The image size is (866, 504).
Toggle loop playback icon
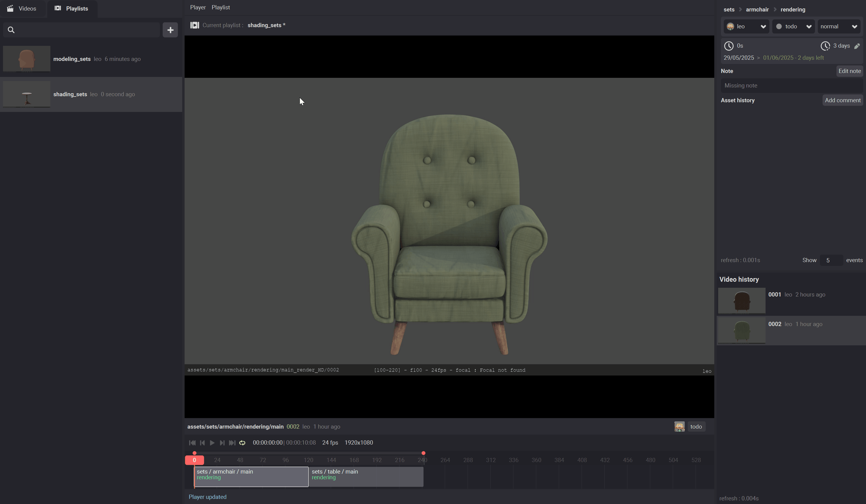(x=242, y=443)
